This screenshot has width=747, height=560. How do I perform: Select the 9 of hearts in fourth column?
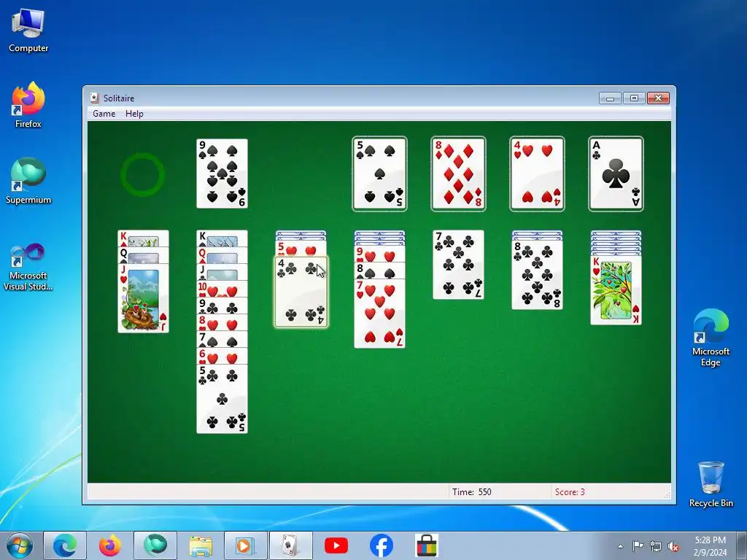379,254
